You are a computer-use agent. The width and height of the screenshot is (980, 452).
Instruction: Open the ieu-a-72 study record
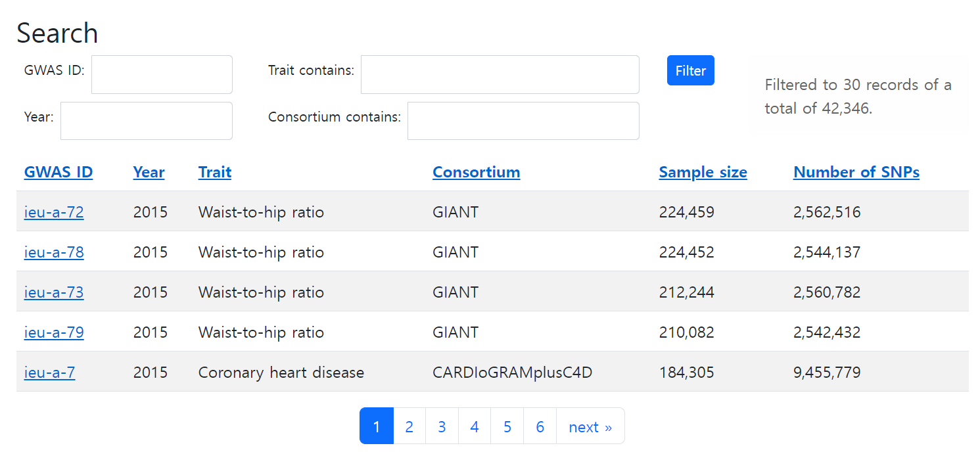click(x=54, y=212)
